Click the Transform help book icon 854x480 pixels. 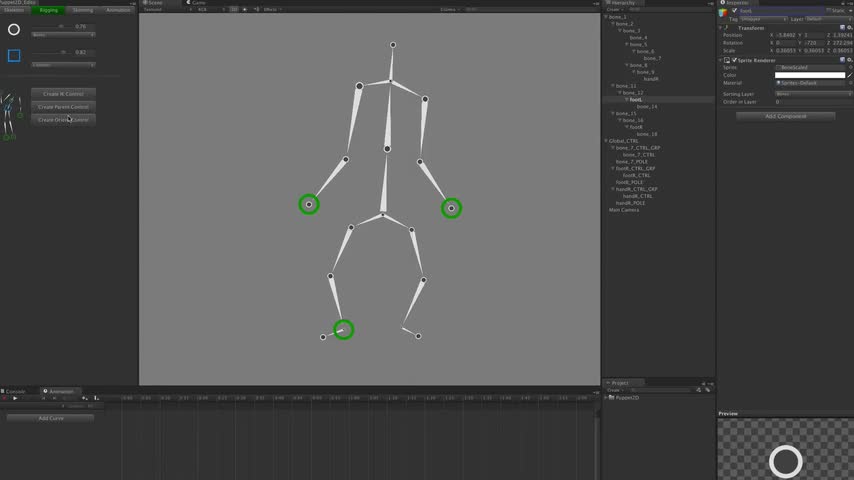(843, 28)
